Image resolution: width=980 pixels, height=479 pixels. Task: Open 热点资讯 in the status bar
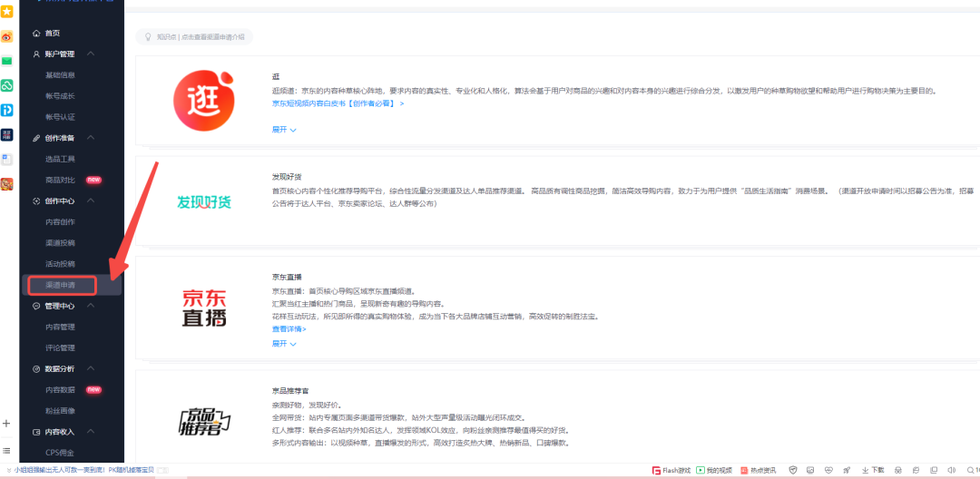click(x=758, y=470)
